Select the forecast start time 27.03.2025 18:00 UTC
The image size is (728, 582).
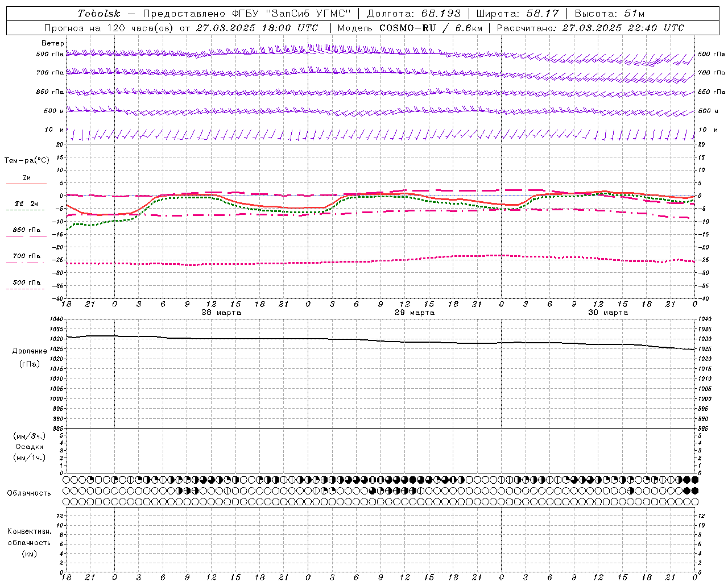coord(257,28)
